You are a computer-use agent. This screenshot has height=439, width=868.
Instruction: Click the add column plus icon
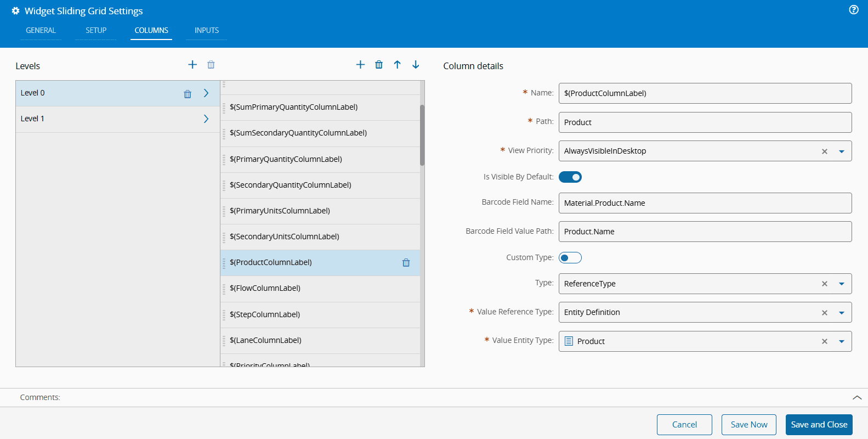pos(360,65)
